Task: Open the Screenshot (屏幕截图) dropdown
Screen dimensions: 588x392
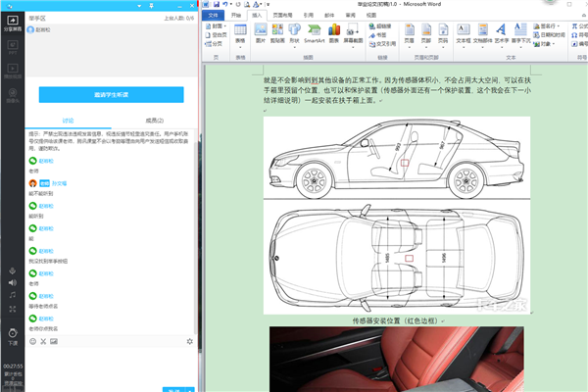Action: tap(353, 36)
